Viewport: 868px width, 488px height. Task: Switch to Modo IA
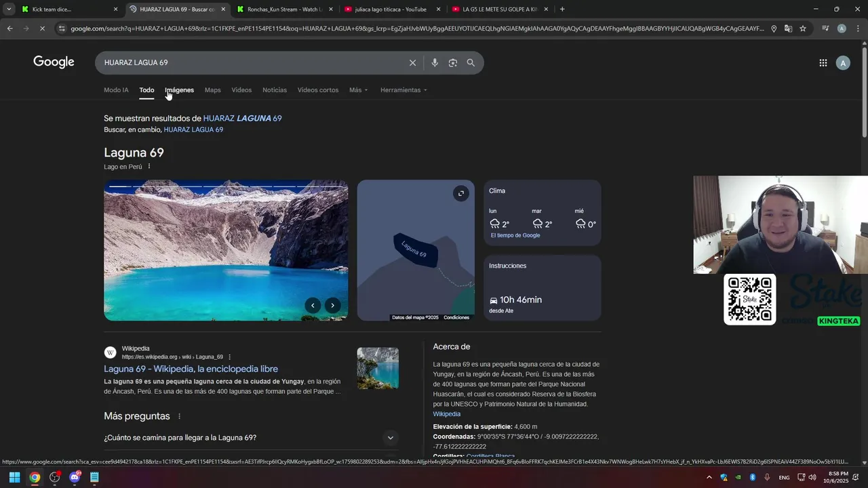(116, 90)
